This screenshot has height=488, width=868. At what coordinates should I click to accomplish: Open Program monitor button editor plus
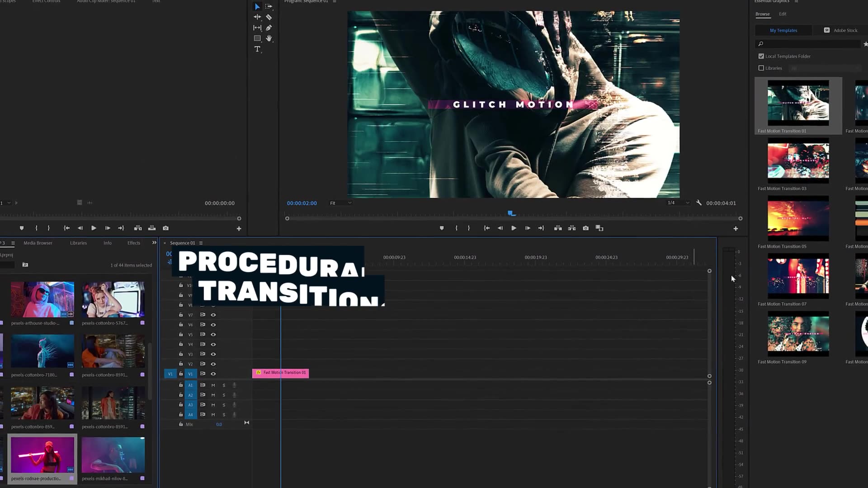coord(736,229)
